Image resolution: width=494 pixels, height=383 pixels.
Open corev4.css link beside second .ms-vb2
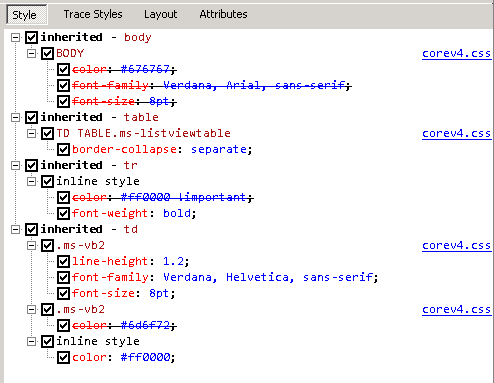coord(456,309)
